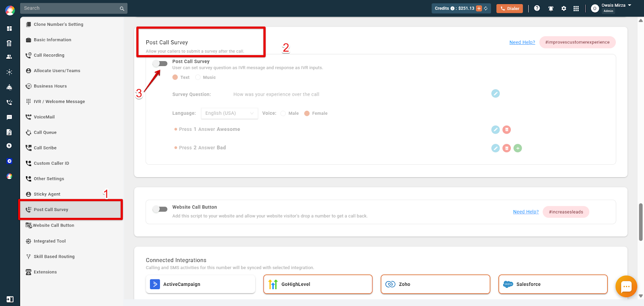Select Post Call Survey in sidebar
Viewport: 644px width, 306px height.
point(71,210)
